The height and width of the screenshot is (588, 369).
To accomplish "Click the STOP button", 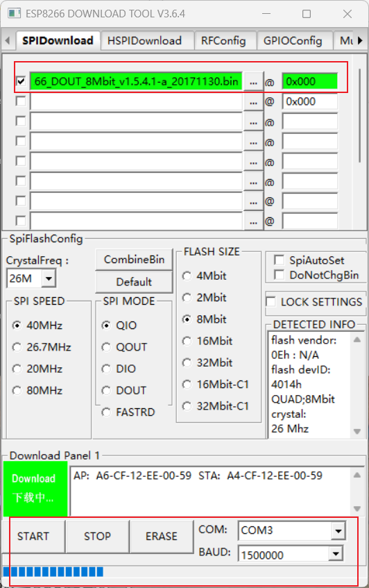I will pos(97,536).
